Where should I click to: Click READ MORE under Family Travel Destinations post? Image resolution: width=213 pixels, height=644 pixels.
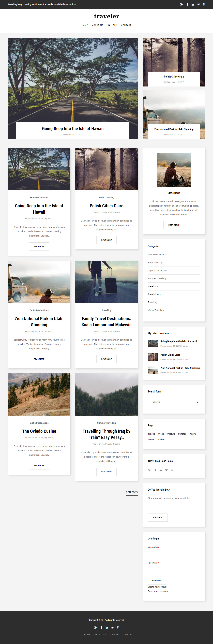(x=106, y=359)
